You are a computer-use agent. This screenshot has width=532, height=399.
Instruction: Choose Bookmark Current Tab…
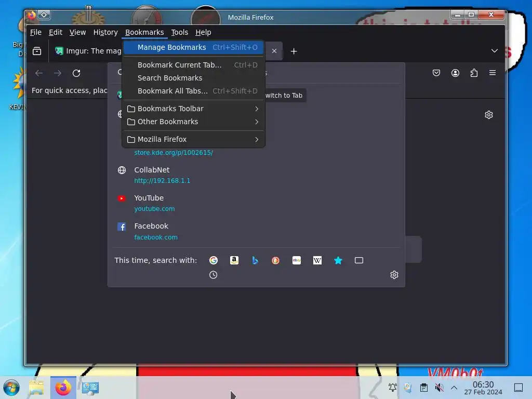pos(193,65)
